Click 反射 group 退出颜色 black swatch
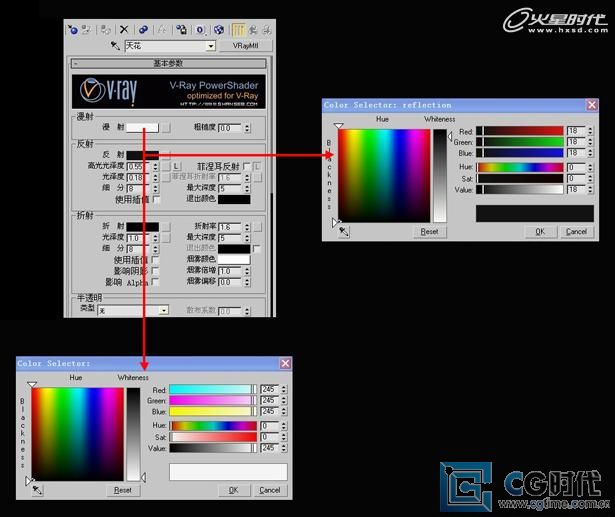The width and height of the screenshot is (615, 517). (x=234, y=199)
